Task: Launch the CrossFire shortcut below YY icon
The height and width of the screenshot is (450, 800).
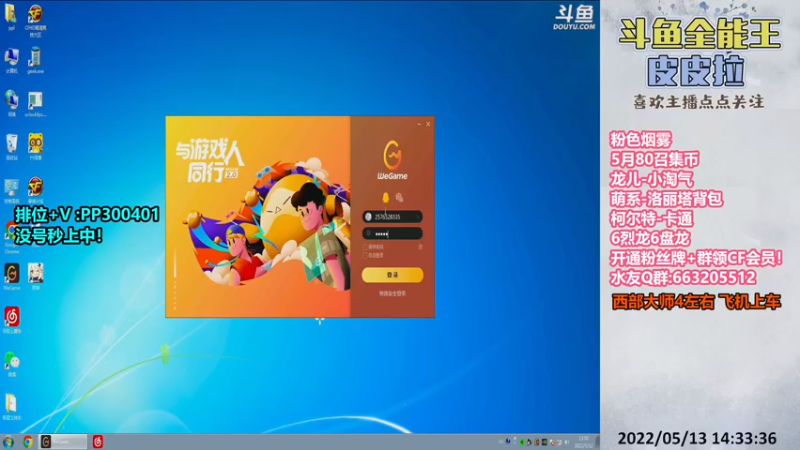Action: coord(35,190)
